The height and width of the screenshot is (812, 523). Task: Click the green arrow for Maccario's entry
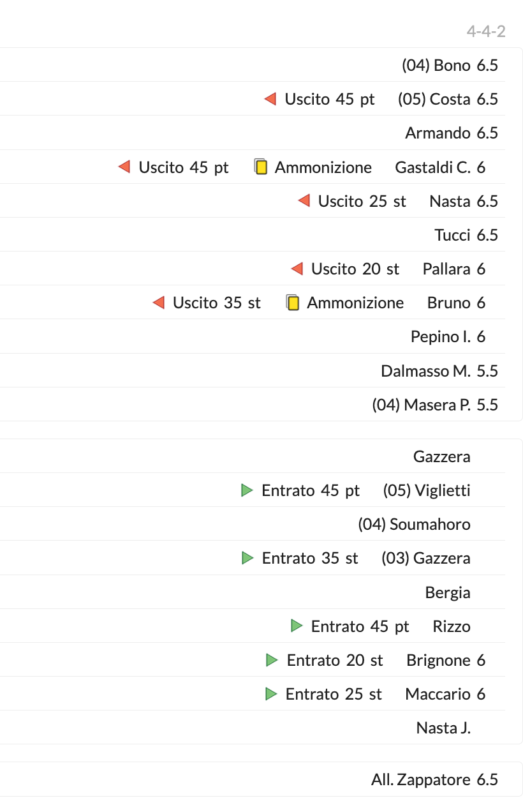point(271,694)
